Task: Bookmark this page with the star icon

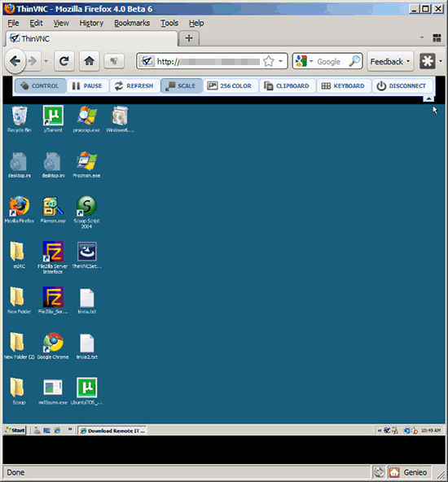Action: [269, 61]
